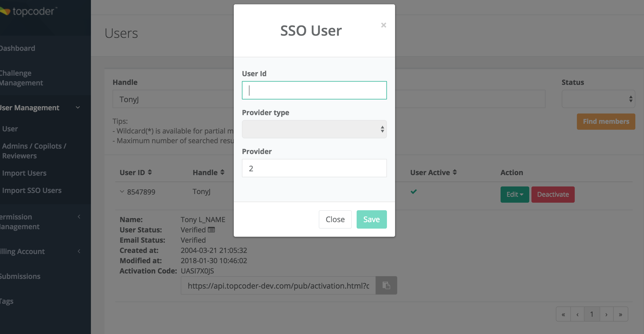Click the User Status details icon
The image size is (644, 334).
[x=211, y=230]
